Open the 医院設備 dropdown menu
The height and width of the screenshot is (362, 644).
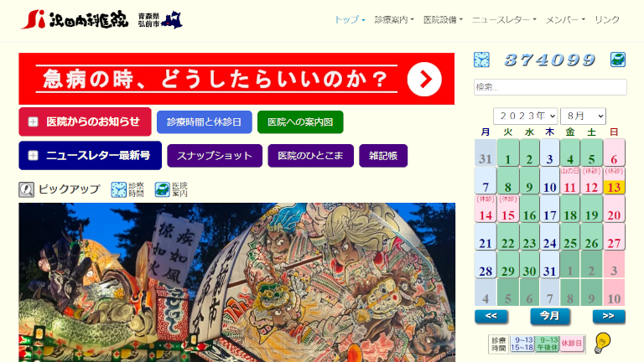[443, 20]
